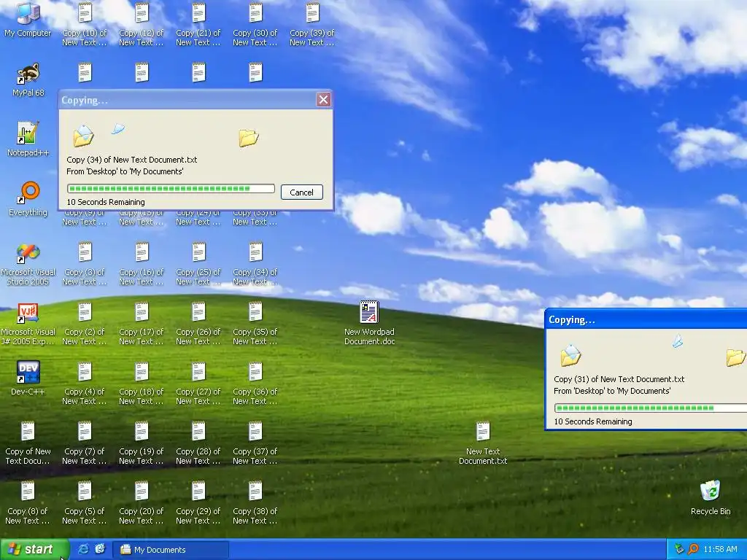747x560 pixels.
Task: Click 'Copy (34) of New Text Document.txt' dialog text
Action: (132, 160)
